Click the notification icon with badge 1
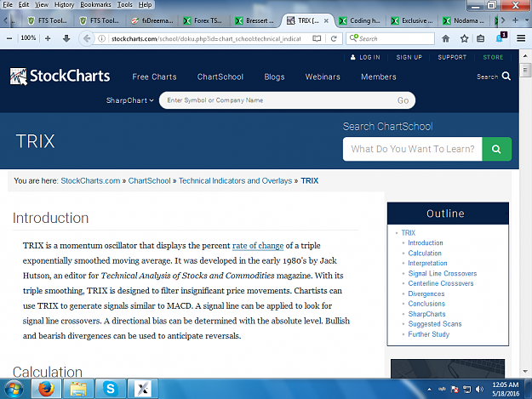532x399 pixels. (501, 37)
